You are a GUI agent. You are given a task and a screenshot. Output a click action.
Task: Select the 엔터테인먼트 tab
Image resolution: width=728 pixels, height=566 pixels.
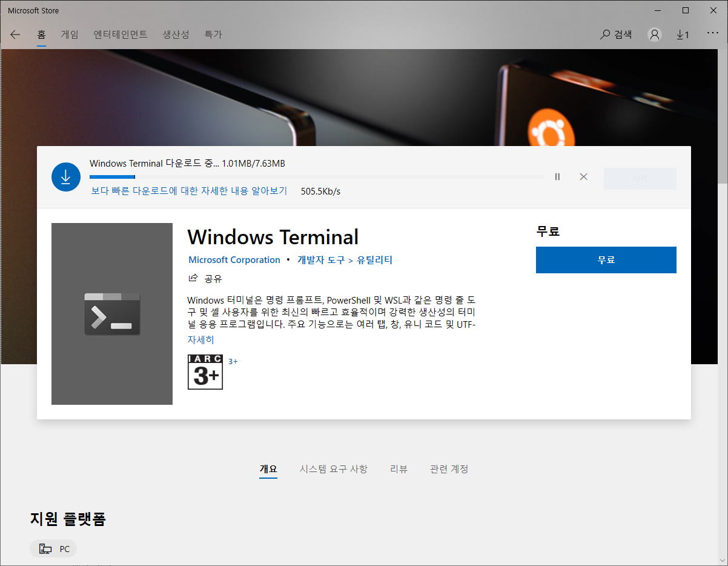coord(121,35)
